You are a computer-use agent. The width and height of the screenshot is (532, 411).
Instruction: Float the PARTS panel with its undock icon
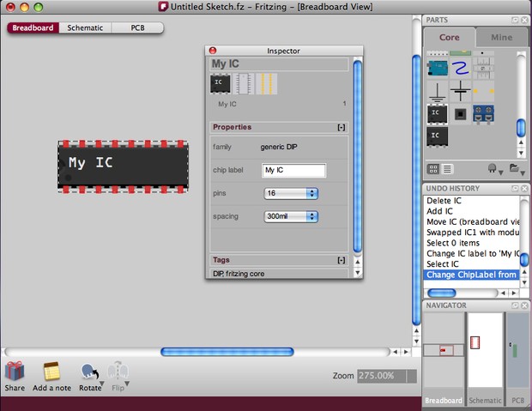(515, 20)
